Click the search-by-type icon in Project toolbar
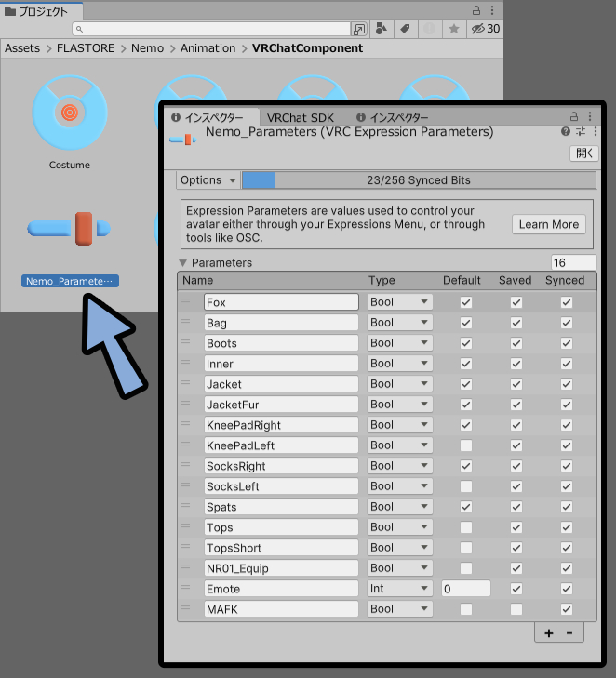This screenshot has width=616, height=678. click(382, 29)
